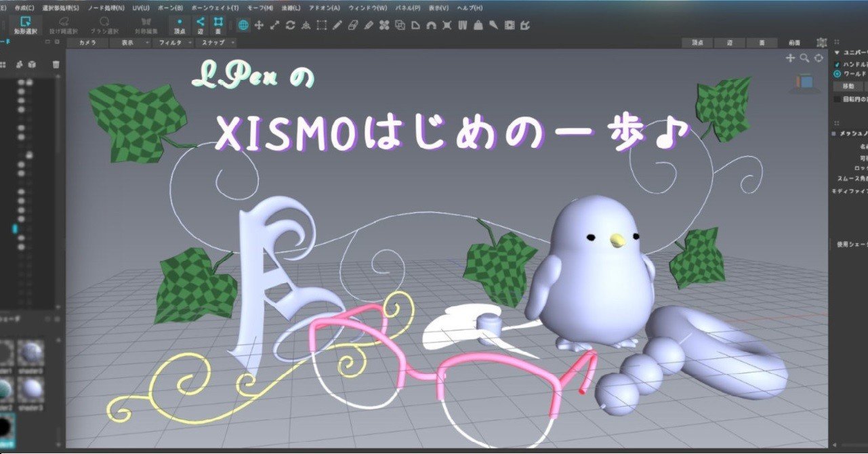Screen dimensions: 868x454
Task: Open the ボーン(B) menu
Action: click(170, 7)
